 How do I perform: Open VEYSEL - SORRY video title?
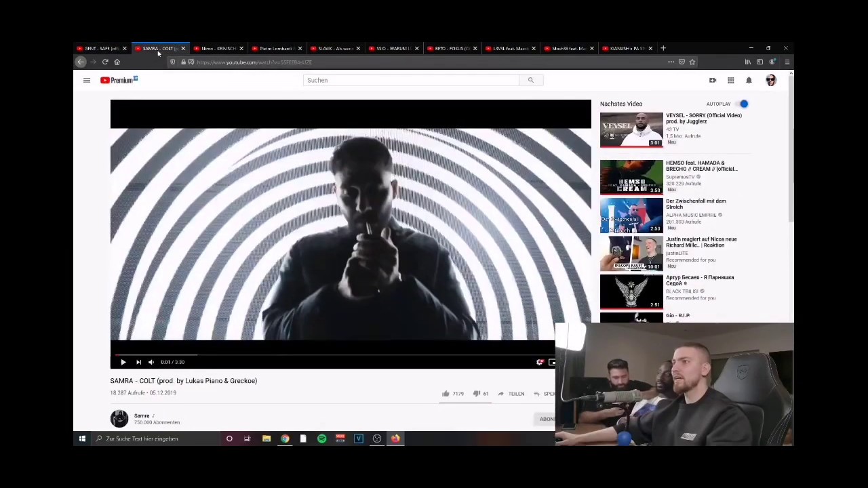tap(704, 118)
